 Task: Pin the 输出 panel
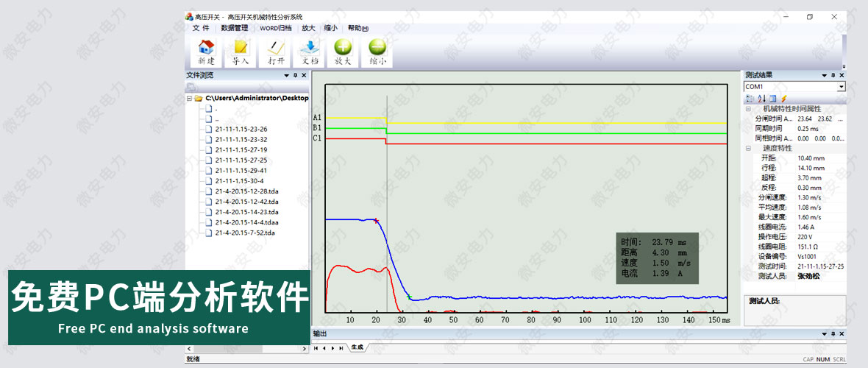(833, 333)
